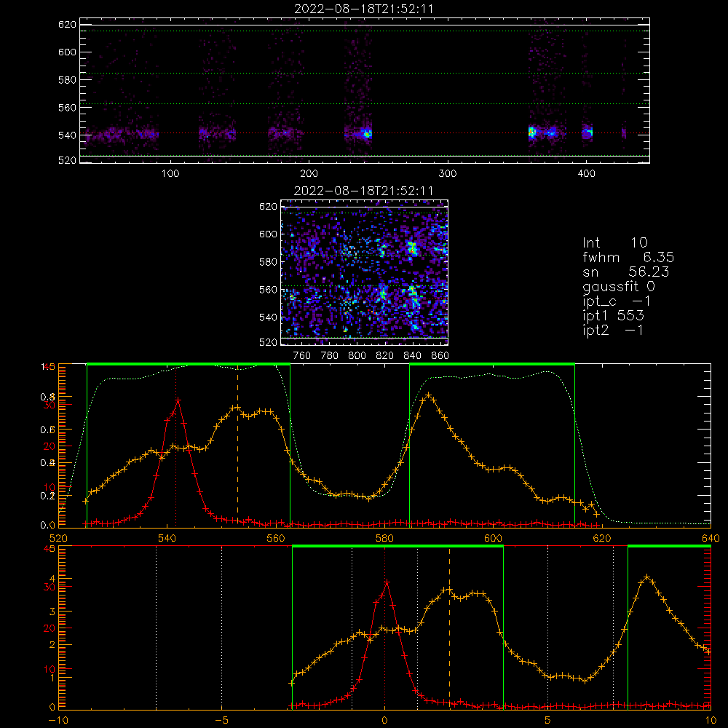Click the x-axis label 800 in middle image
728x728 pixels.
pos(357,356)
